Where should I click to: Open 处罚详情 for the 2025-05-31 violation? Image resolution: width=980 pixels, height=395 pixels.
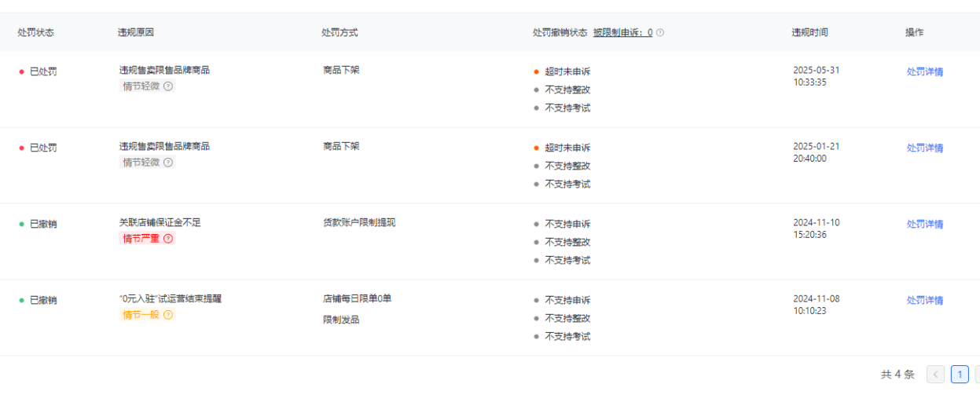pyautogui.click(x=924, y=71)
